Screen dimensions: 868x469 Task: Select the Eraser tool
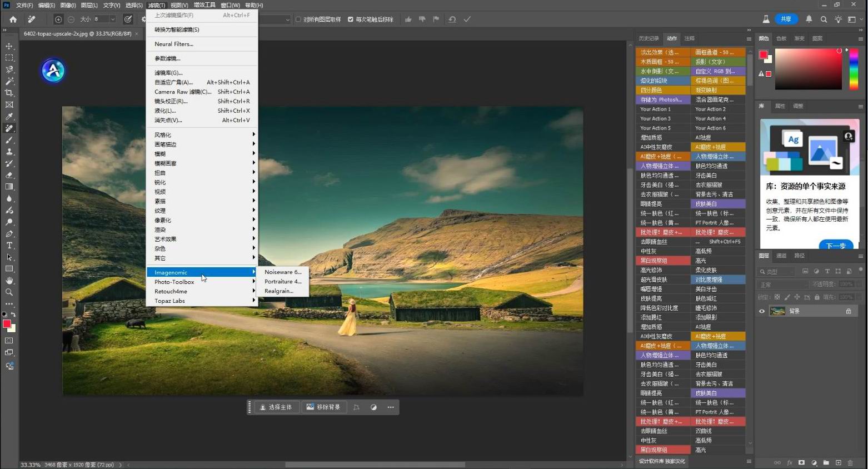(x=9, y=175)
